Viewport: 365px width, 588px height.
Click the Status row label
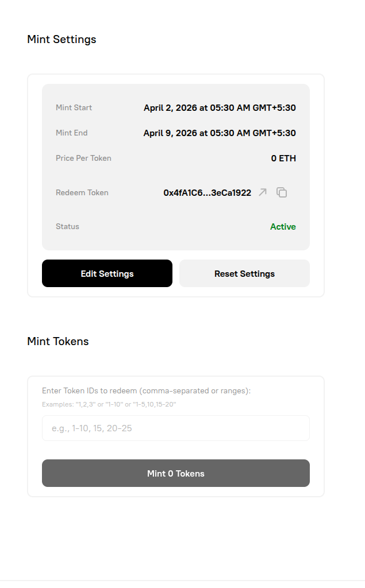[67, 226]
